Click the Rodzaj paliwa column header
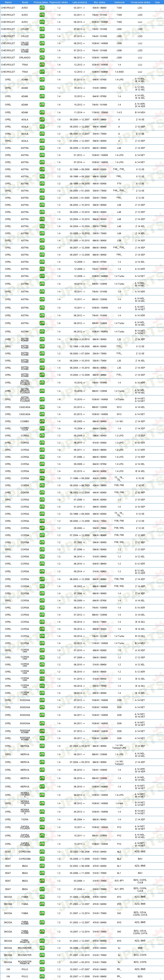The image size is (164, 980). coord(41,2)
